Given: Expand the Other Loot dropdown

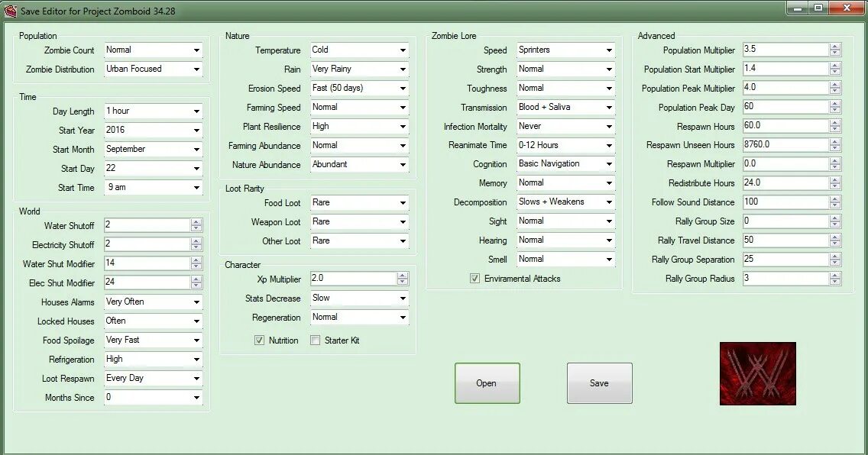Looking at the screenshot, I should tap(359, 241).
